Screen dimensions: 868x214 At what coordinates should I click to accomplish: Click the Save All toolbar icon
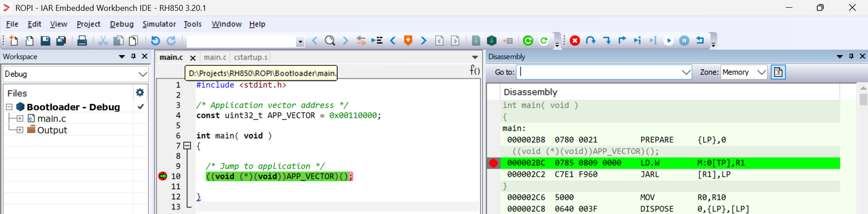coord(61,40)
